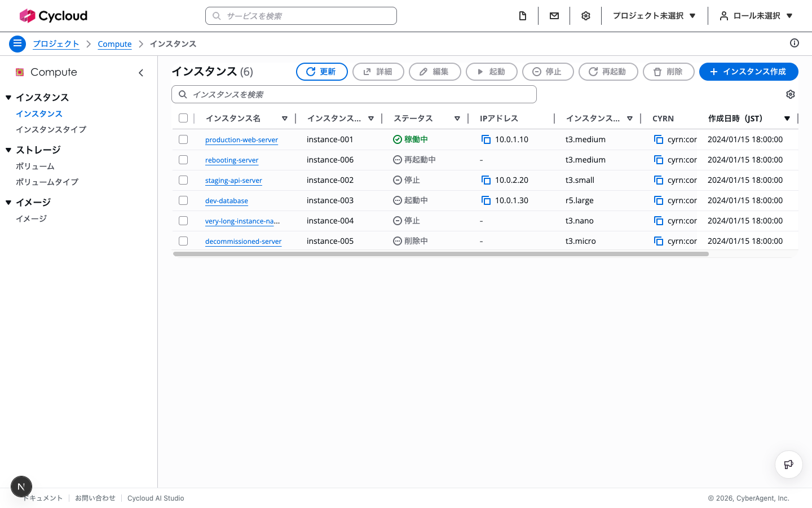Open the staging-api-server link
Viewport: 812px width, 508px height.
233,181
